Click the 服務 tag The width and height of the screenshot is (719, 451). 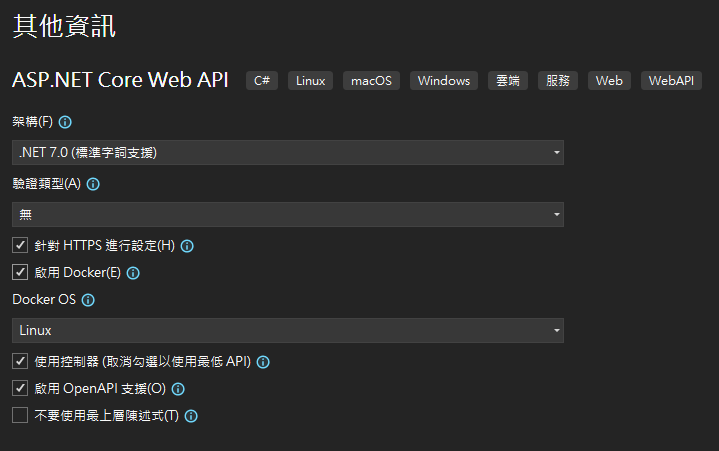click(x=558, y=81)
